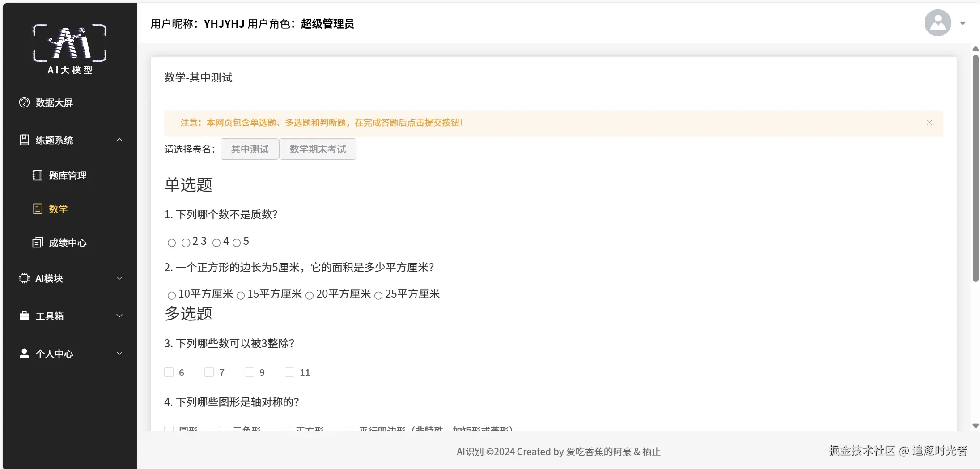Select the yellow 数学 document icon
The height and width of the screenshot is (469, 980).
click(x=38, y=209)
